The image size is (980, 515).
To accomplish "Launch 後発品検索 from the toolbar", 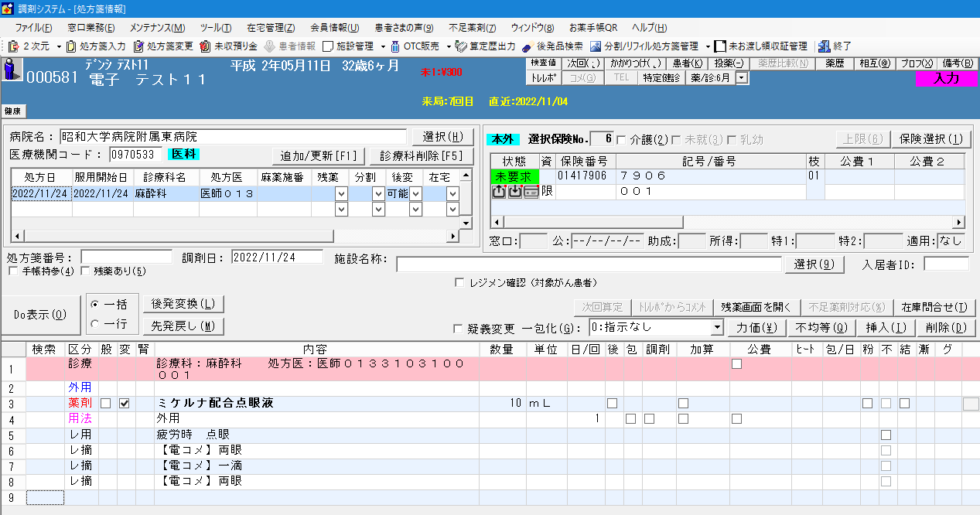I will point(552,46).
